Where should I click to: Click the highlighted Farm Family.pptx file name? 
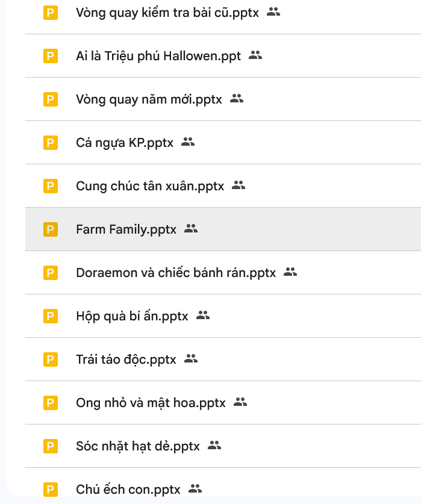coord(126,229)
